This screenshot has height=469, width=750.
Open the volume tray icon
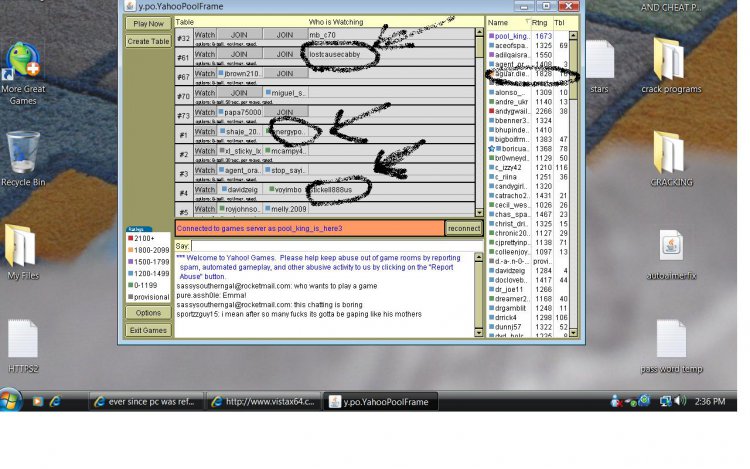pyautogui.click(x=680, y=401)
